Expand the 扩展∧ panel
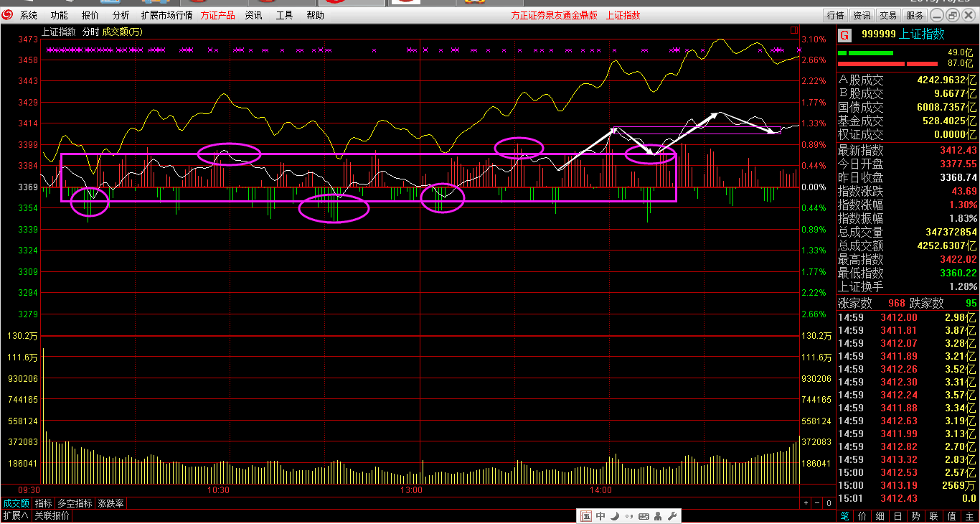Screen dimensions: 980x524 click(16, 516)
